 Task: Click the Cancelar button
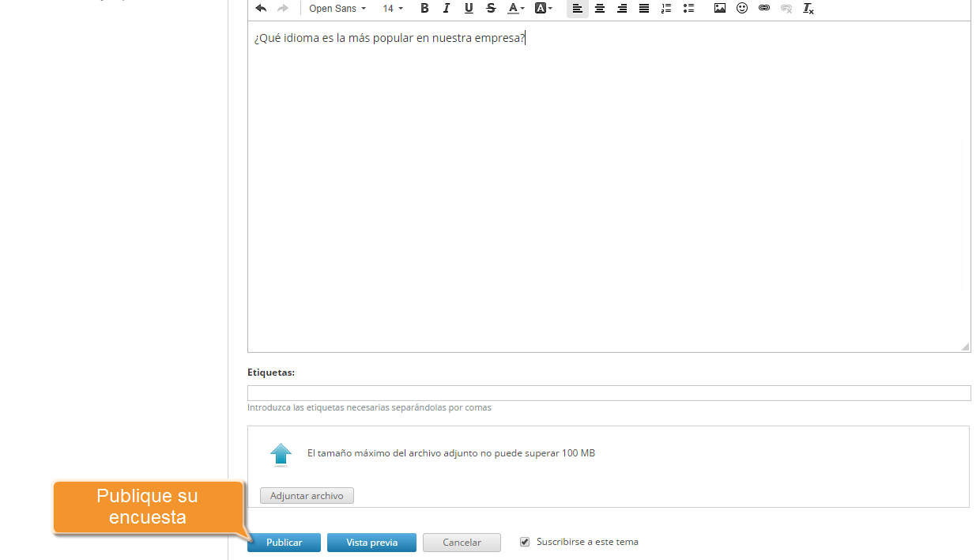click(x=462, y=543)
